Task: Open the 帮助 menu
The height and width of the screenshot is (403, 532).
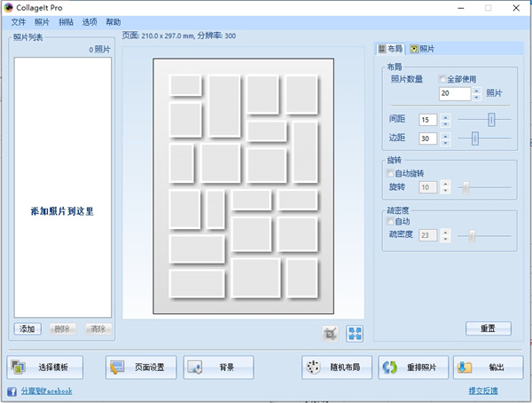Action: (113, 22)
